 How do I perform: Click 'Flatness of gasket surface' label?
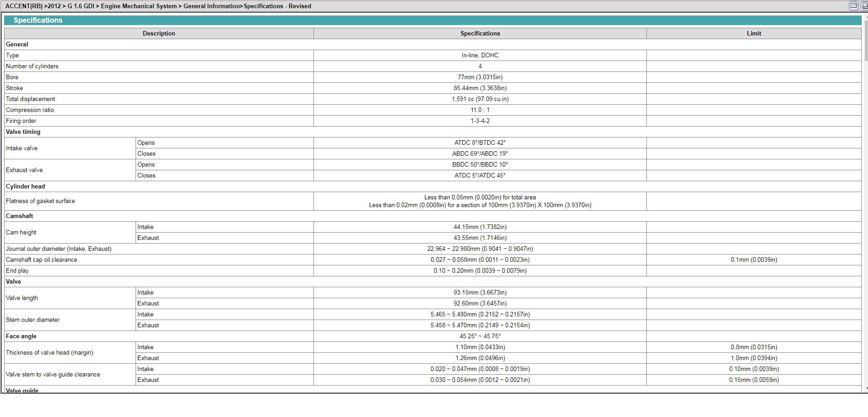[40, 201]
